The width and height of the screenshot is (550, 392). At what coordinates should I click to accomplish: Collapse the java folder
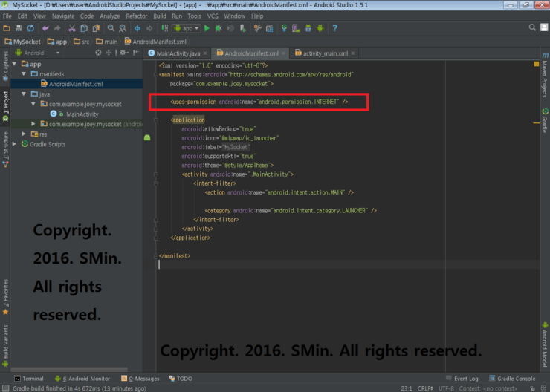tap(24, 94)
